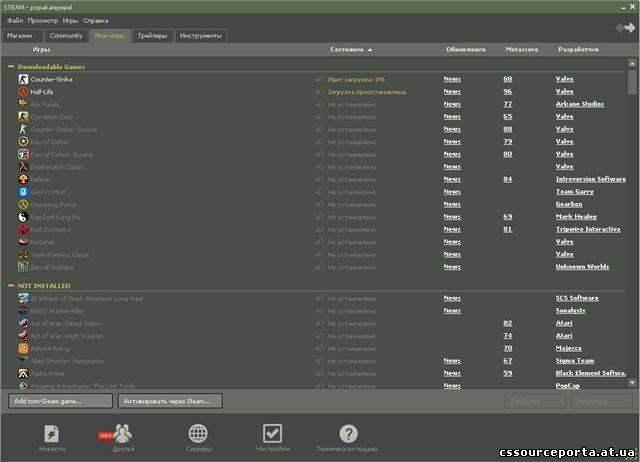Open the Team Garry developer link
640x462 pixels.
[x=574, y=192]
